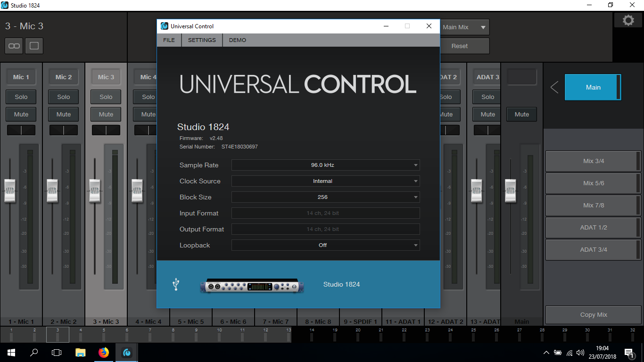644x362 pixels.
Task: Toggle Solo on Mic 1 channel
Action: [21, 97]
